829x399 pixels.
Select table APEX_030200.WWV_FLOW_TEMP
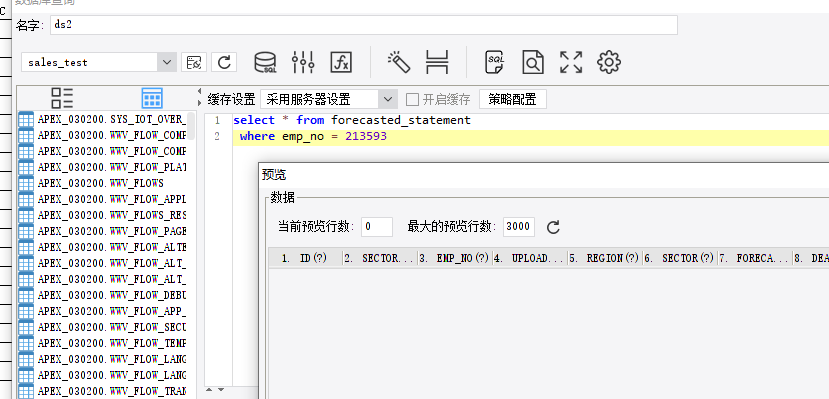click(103, 343)
